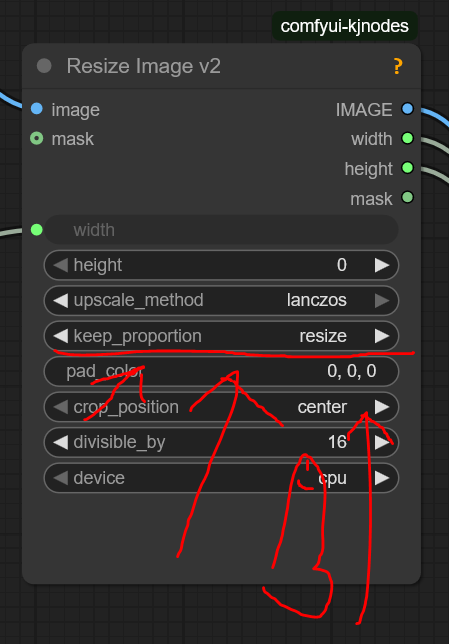Select next keep_proportion option with right arrow
Screen dimensions: 449x644
[x=382, y=336]
